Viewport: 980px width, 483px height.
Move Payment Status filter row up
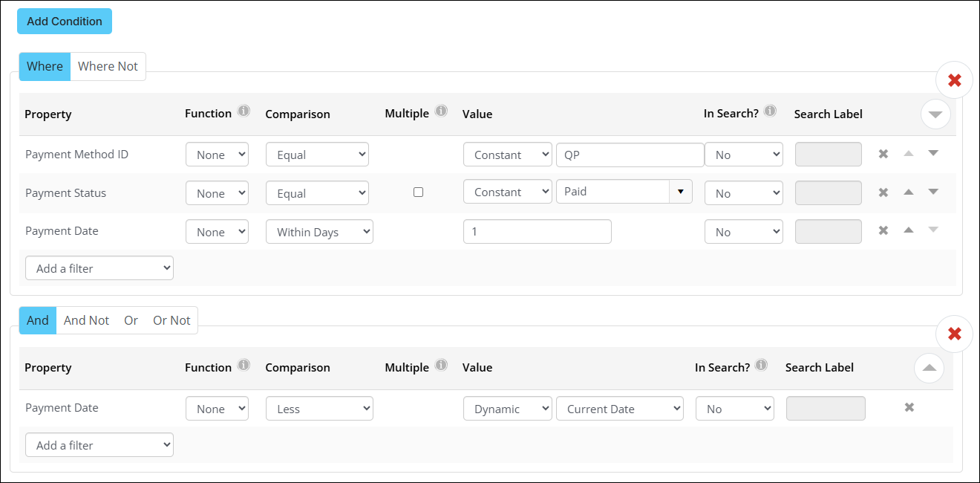tap(908, 192)
